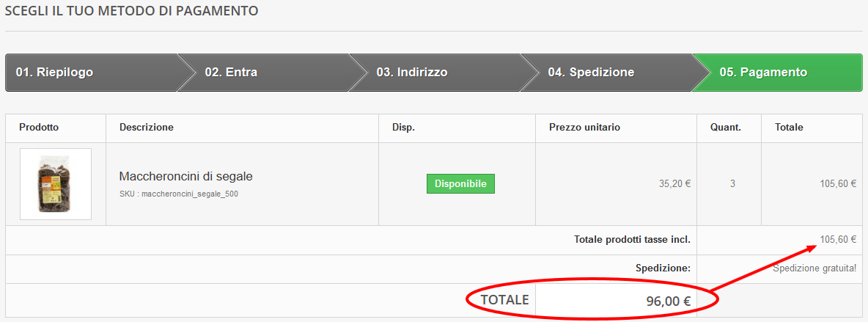868x322 pixels.
Task: Return to the 03. Indirizzo step
Action: click(x=411, y=73)
